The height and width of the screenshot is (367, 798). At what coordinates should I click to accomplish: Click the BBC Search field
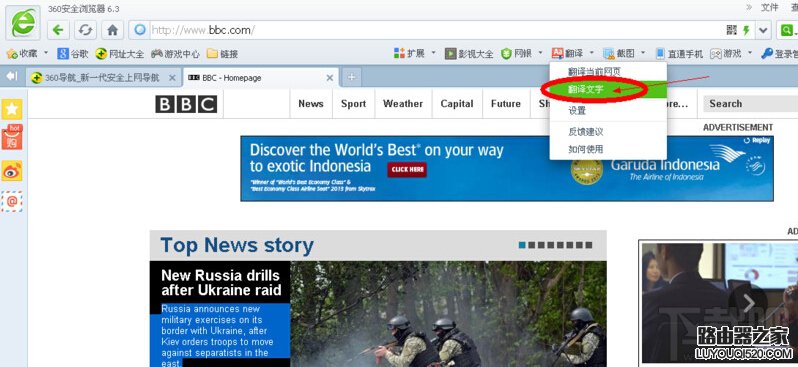tap(751, 104)
